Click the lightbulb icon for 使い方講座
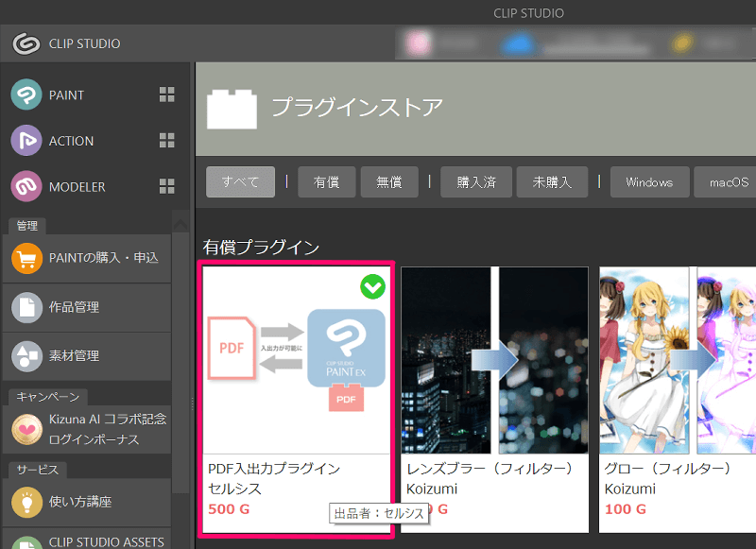The image size is (756, 549). point(27,502)
